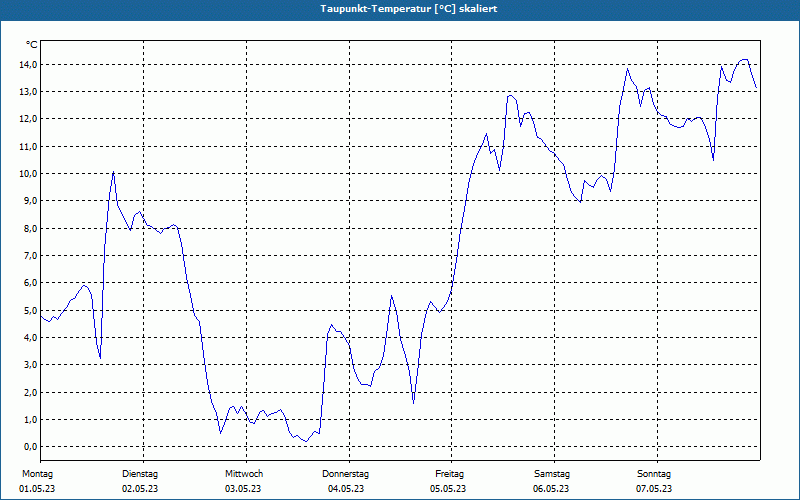Click the date 06.05.23
Image resolution: width=800 pixels, height=500 pixels.
(x=551, y=489)
